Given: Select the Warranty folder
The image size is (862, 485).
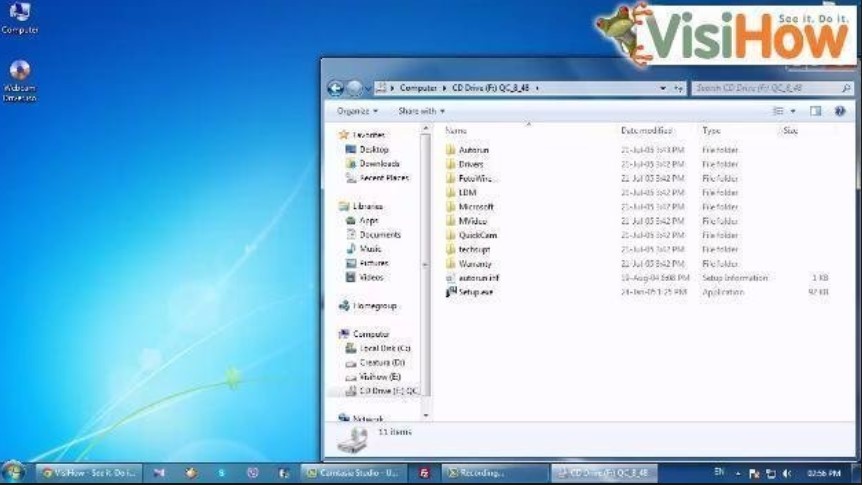Looking at the screenshot, I should pyautogui.click(x=469, y=263).
